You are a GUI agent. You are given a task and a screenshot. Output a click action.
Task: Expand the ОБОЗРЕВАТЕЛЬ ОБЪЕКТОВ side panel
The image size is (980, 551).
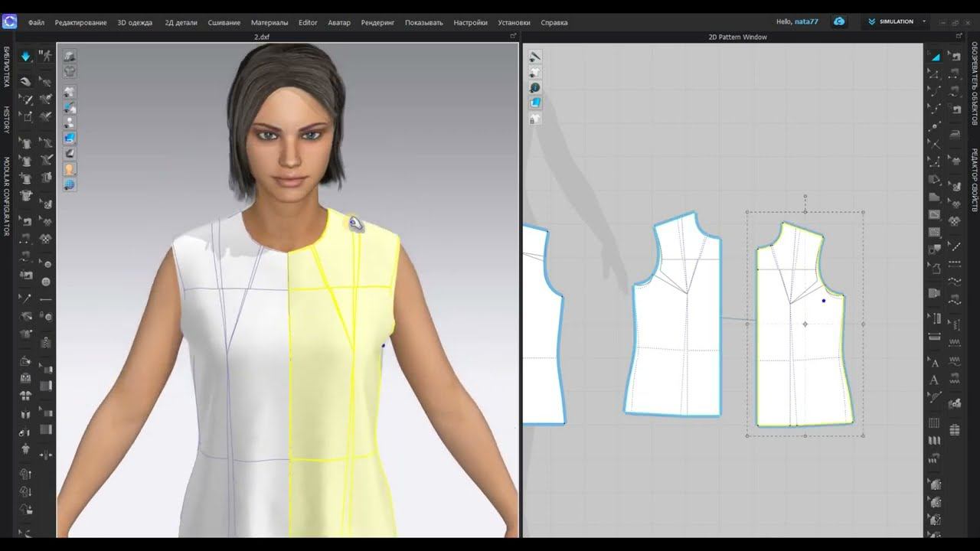point(975,83)
